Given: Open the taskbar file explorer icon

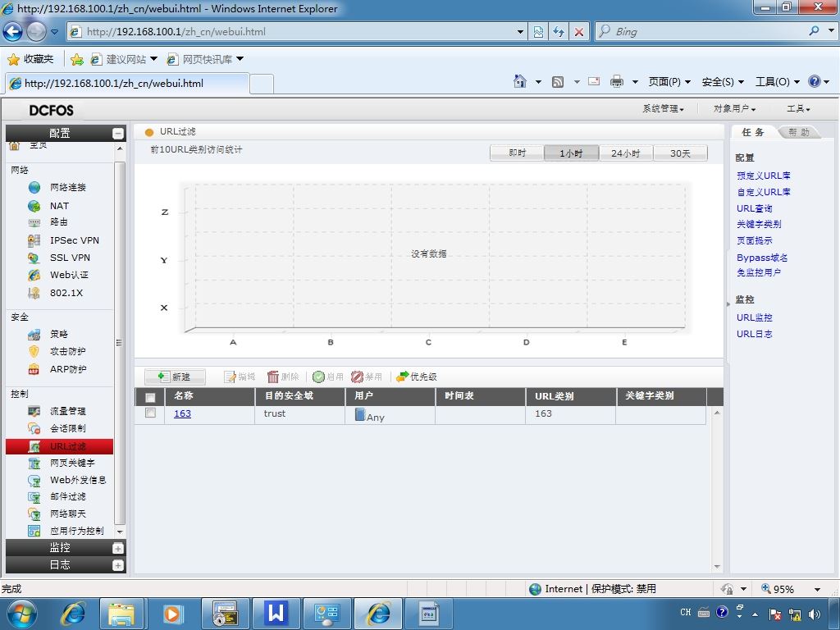Looking at the screenshot, I should click(x=121, y=614).
